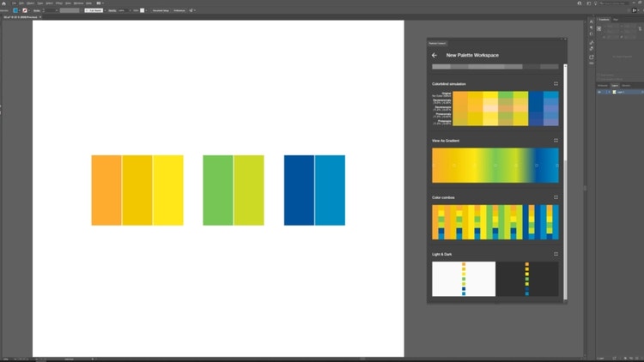
Task: Click the reference point grid in the Transform panel
Action: [599, 28]
